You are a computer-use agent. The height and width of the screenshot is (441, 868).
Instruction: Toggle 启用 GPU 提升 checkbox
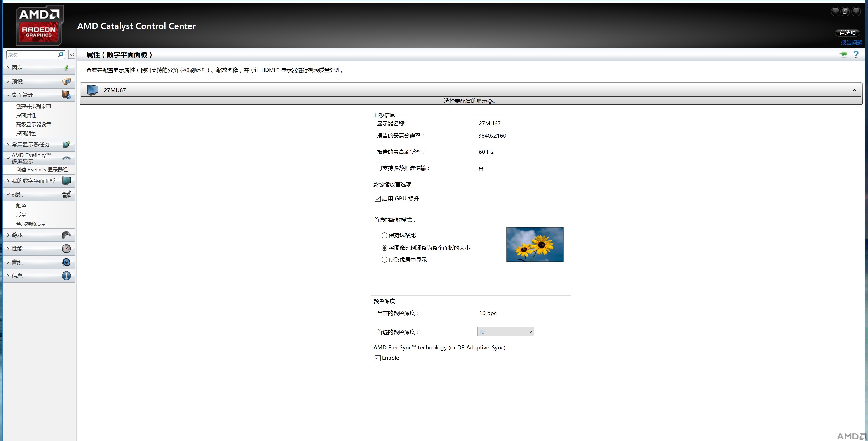click(378, 199)
